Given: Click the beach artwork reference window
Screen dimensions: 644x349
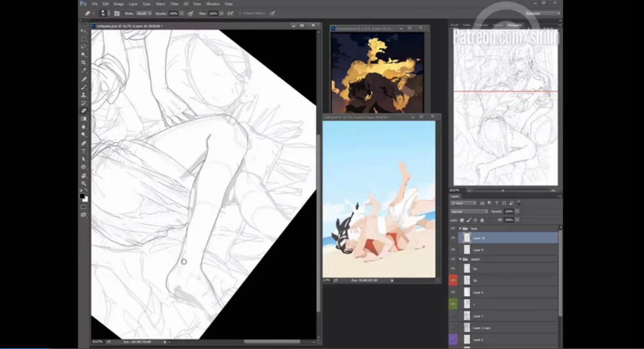Looking at the screenshot, I should pos(379,199).
